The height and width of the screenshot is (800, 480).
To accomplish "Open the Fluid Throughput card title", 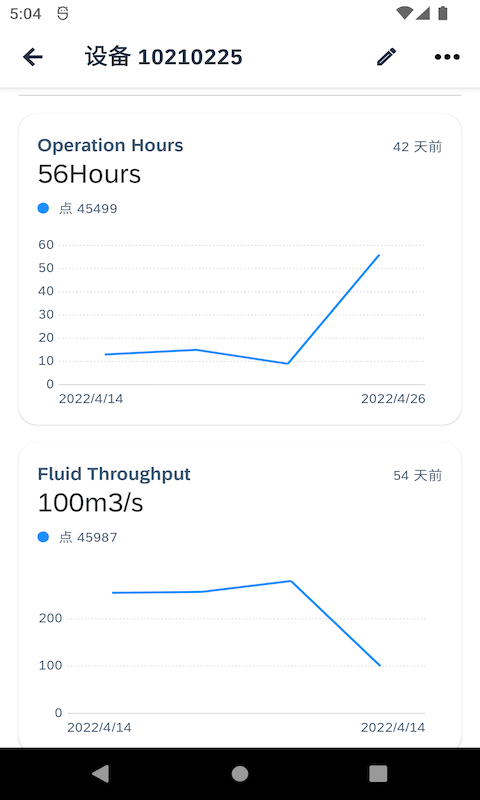I will pyautogui.click(x=114, y=474).
